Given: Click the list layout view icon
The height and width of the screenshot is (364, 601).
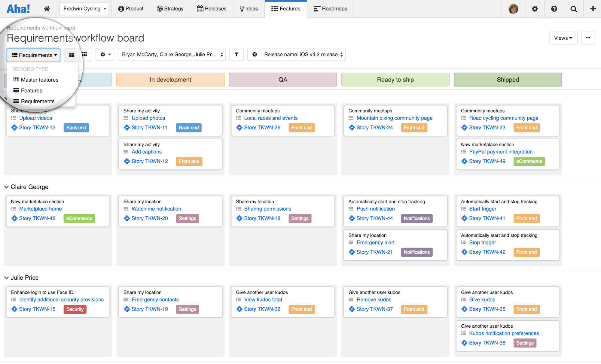Looking at the screenshot, I should tap(72, 55).
